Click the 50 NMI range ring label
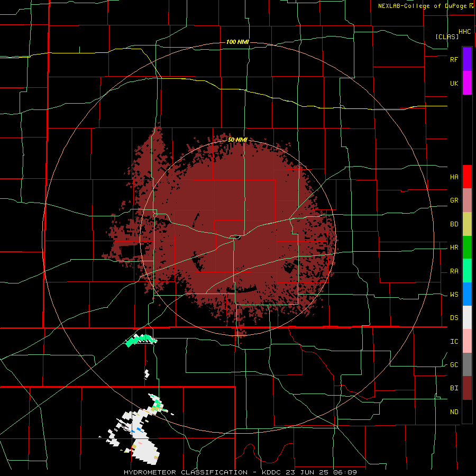 (237, 140)
